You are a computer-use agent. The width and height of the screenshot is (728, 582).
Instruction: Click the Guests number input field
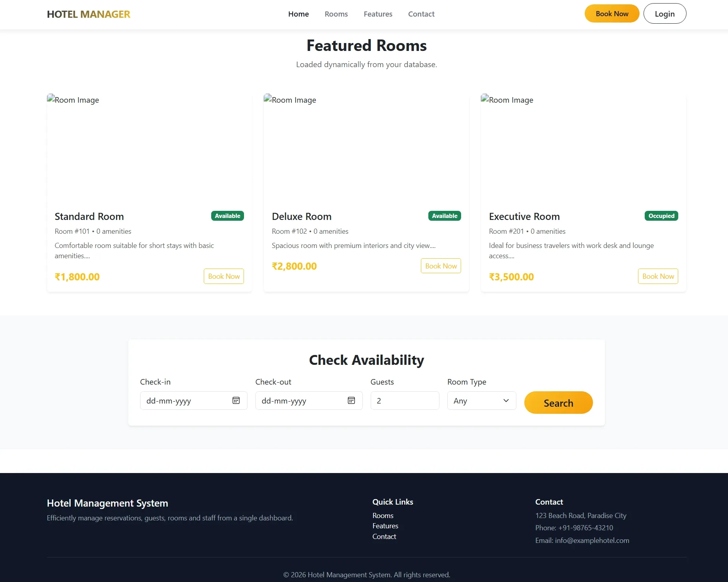[405, 400]
